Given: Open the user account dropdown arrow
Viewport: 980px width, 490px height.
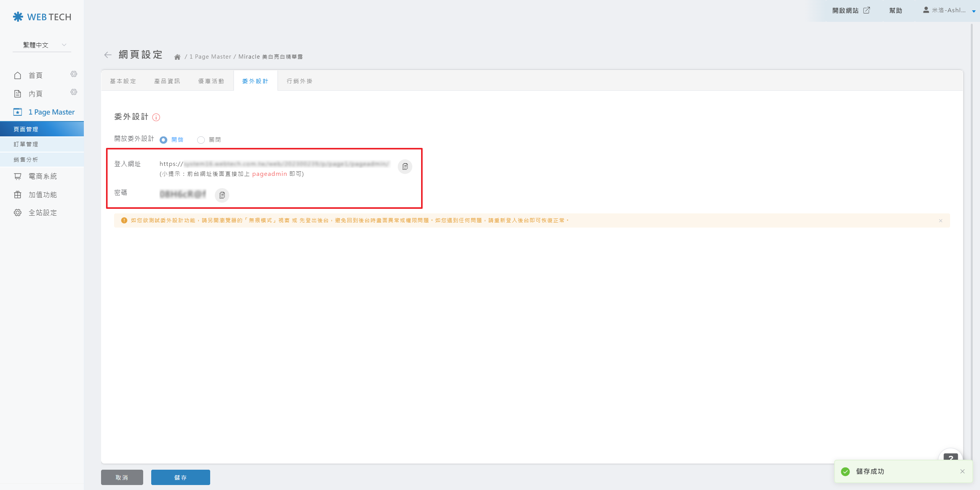Looking at the screenshot, I should [x=973, y=11].
